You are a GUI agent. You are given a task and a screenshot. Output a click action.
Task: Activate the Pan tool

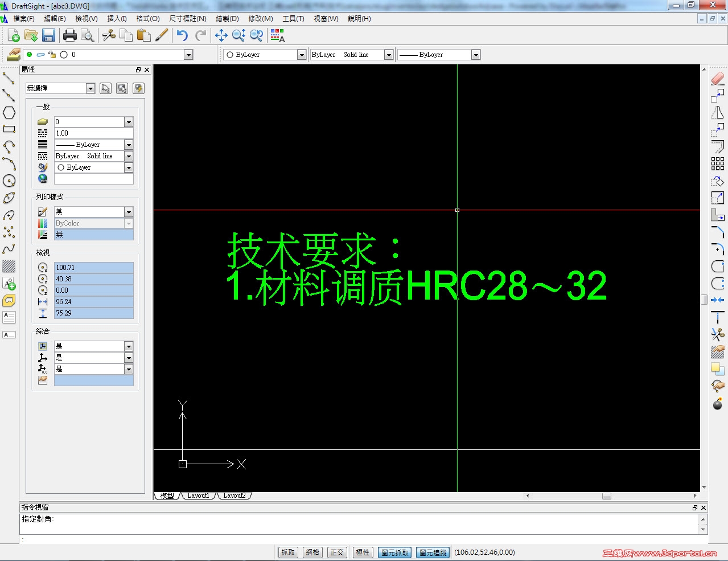point(221,36)
